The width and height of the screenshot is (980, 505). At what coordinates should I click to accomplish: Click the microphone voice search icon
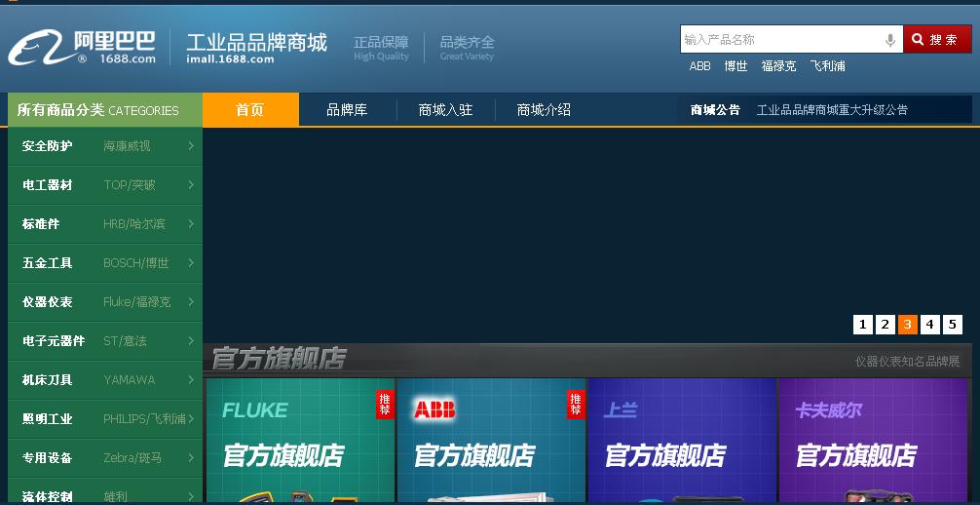(890, 40)
